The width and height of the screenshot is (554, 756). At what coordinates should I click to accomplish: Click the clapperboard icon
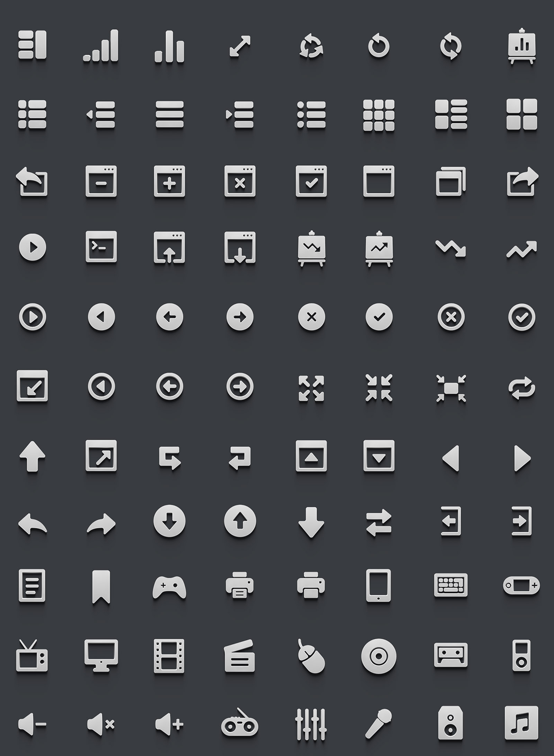(x=240, y=655)
